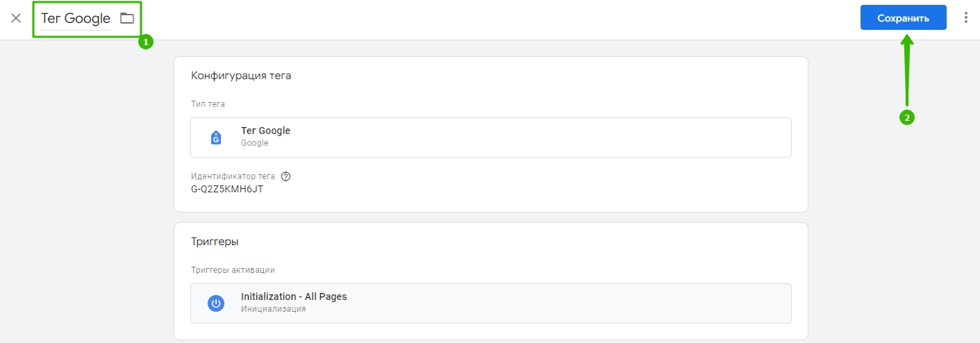980x343 pixels.
Task: Click the 'Тип тега' label
Action: click(x=208, y=104)
